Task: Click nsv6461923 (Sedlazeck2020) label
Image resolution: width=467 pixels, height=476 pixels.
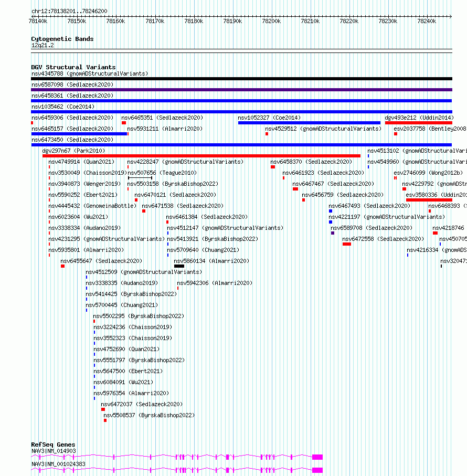Action: (x=323, y=173)
